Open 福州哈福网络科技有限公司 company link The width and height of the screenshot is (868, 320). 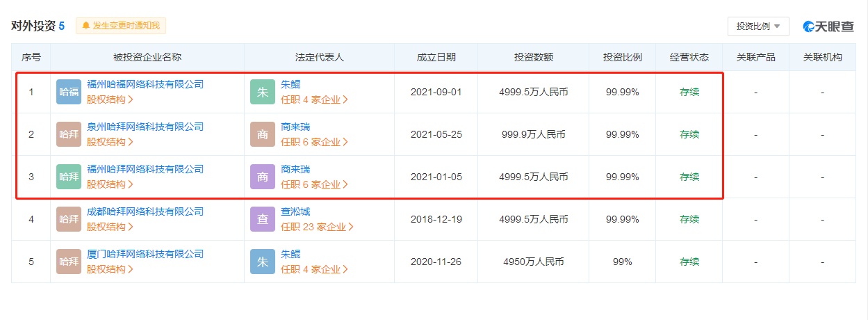click(x=145, y=84)
